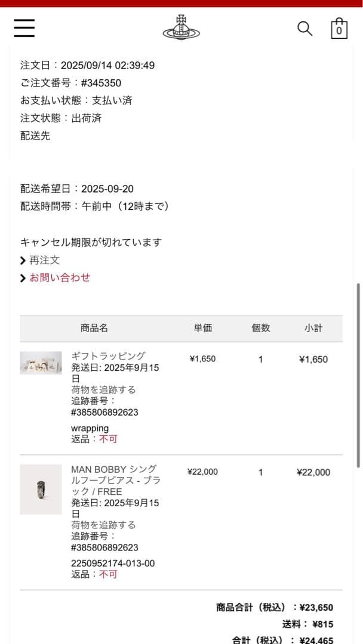
Task: Open the search magnifier icon
Action: click(x=305, y=28)
